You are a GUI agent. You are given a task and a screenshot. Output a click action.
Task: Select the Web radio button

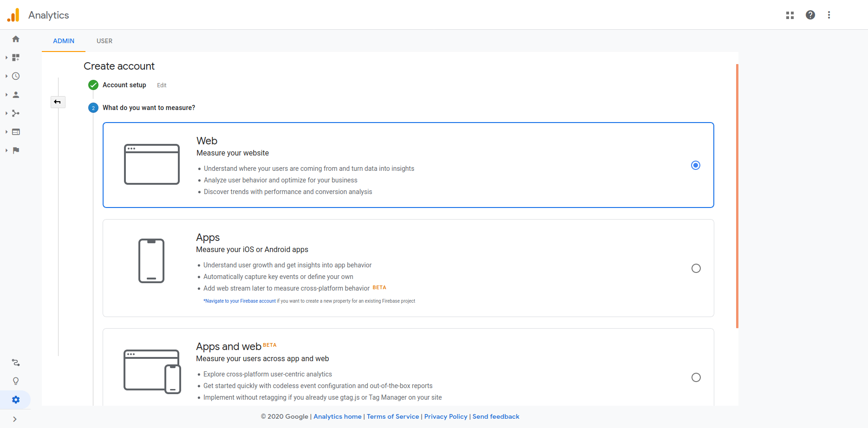695,165
